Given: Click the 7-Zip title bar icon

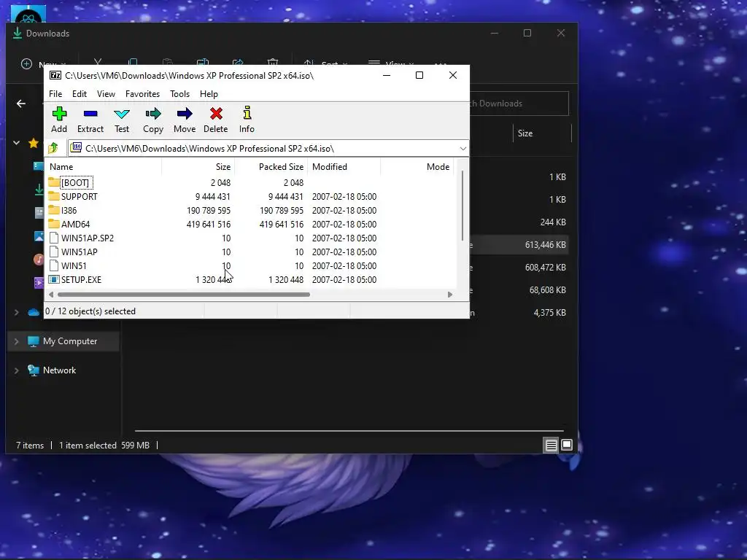Looking at the screenshot, I should point(55,75).
